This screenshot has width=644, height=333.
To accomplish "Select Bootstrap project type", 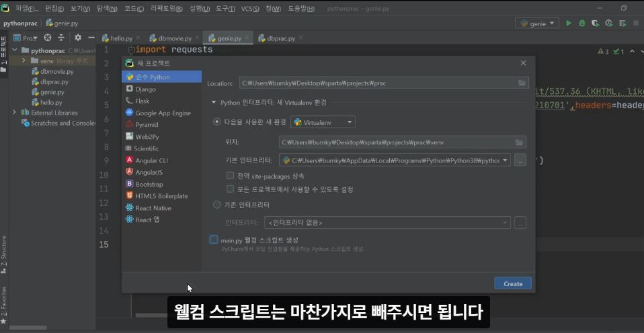I will coord(161,184).
